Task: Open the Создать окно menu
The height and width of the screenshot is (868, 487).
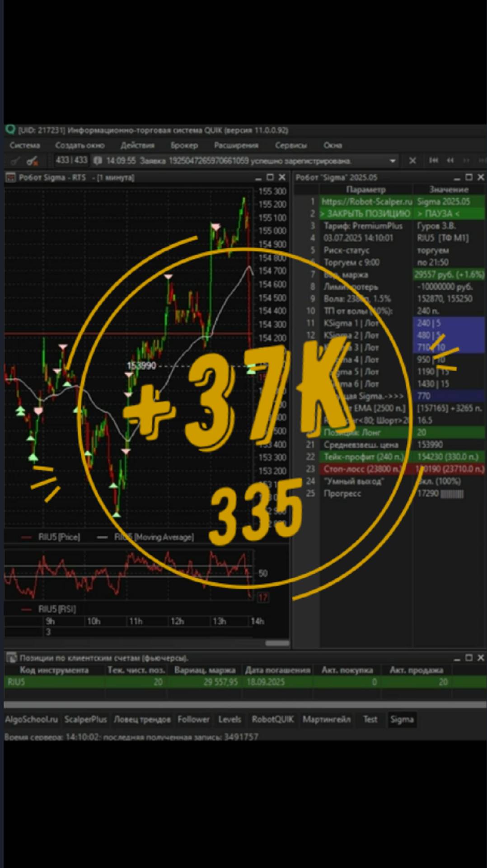Action: 80,145
